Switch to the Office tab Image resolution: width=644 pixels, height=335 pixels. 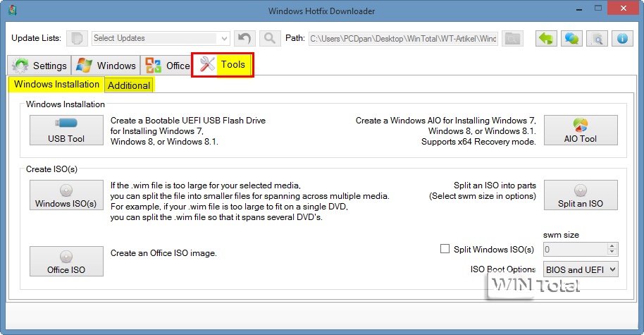pos(166,66)
